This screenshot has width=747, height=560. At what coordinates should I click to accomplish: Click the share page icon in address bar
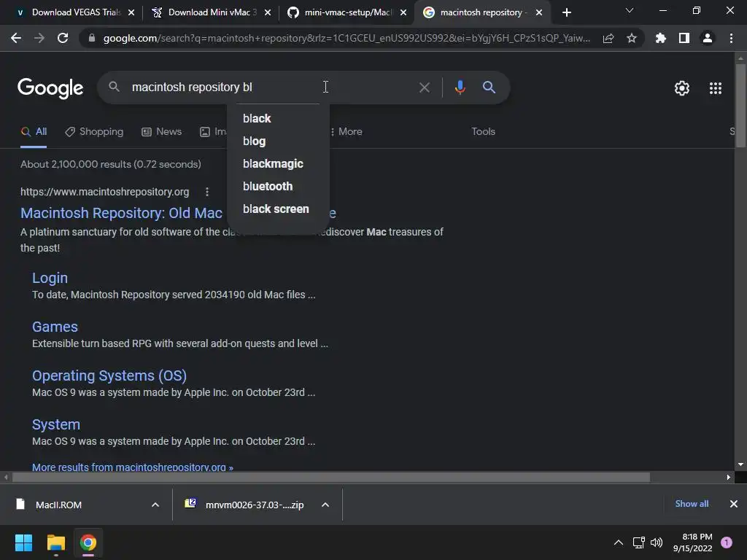pyautogui.click(x=608, y=39)
